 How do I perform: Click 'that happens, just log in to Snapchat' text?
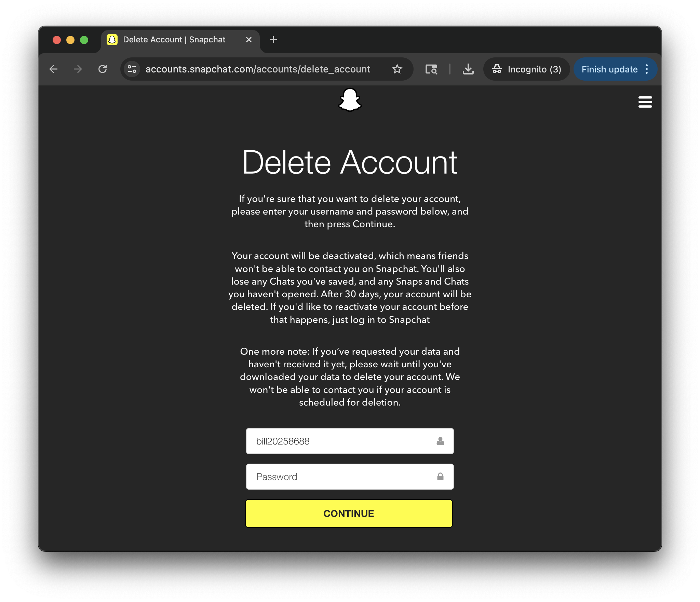tap(350, 320)
